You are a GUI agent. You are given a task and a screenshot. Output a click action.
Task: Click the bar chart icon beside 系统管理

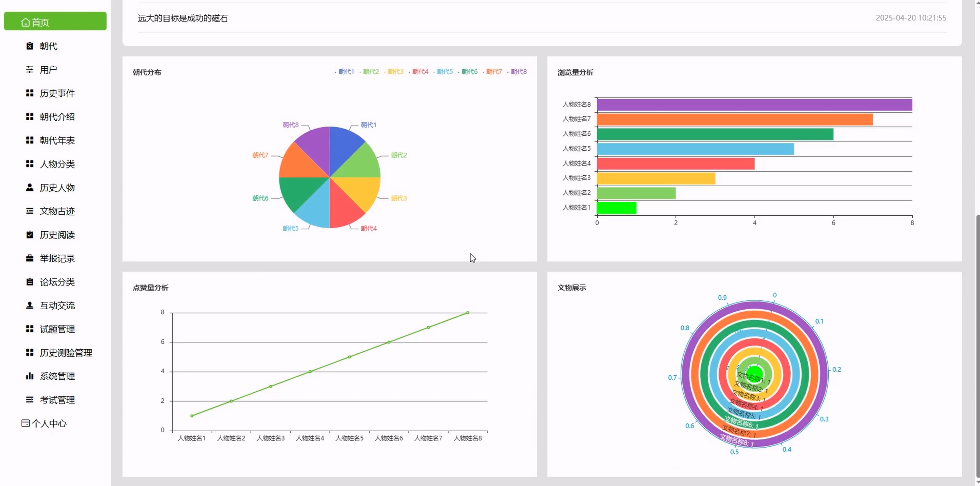pyautogui.click(x=30, y=376)
